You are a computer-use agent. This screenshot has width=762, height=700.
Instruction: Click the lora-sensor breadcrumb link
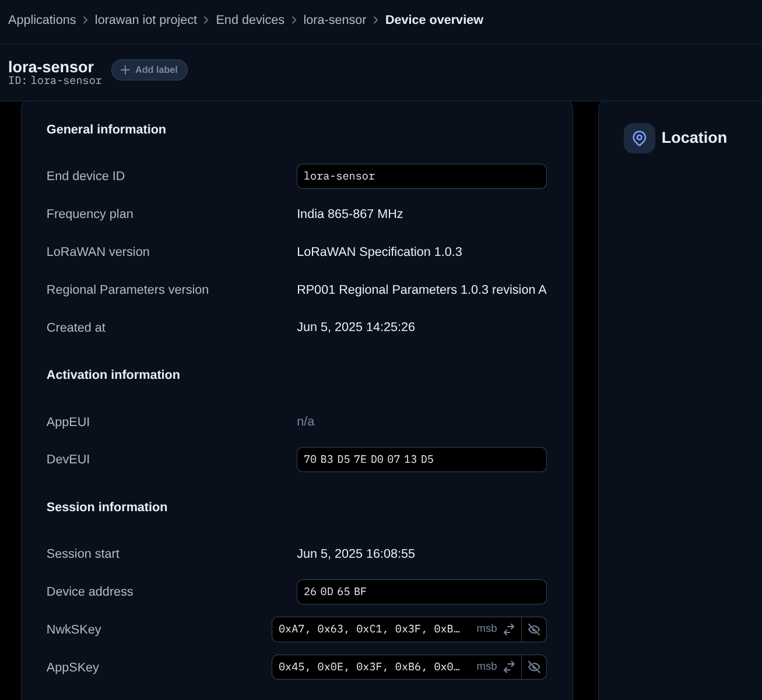pyautogui.click(x=335, y=20)
